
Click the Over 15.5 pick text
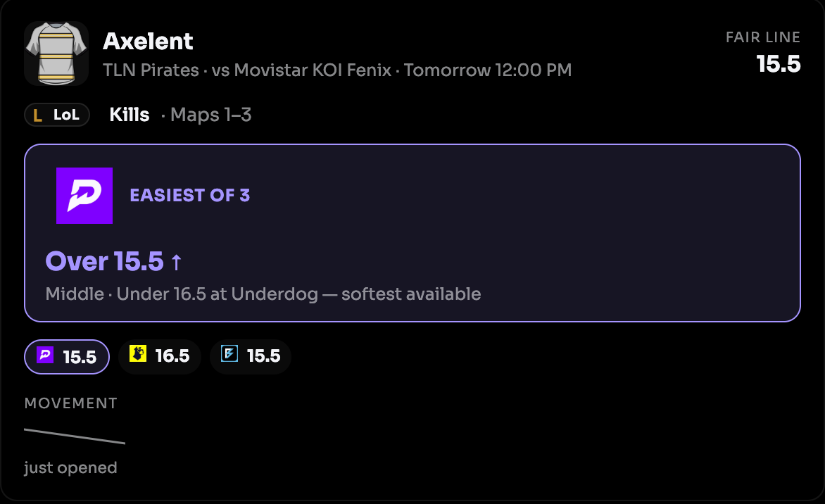point(105,261)
